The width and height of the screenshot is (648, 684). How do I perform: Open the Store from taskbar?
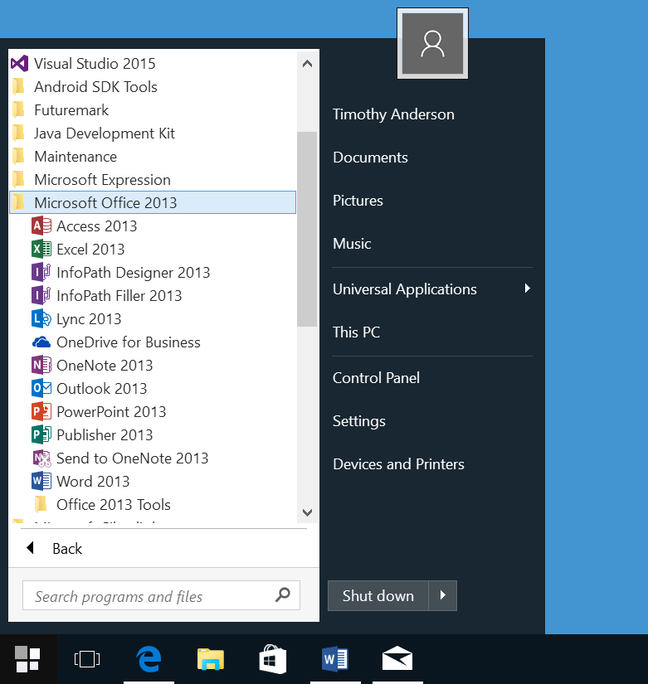click(273, 659)
